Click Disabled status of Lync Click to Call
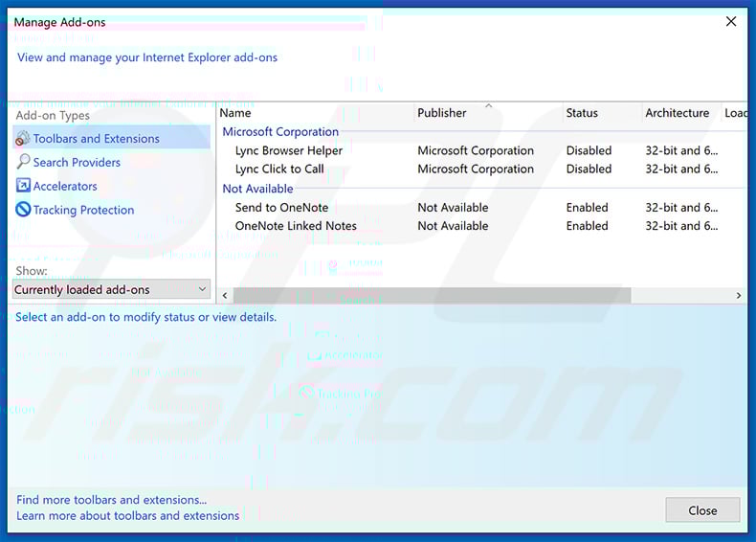Viewport: 756px width, 542px height. tap(589, 169)
